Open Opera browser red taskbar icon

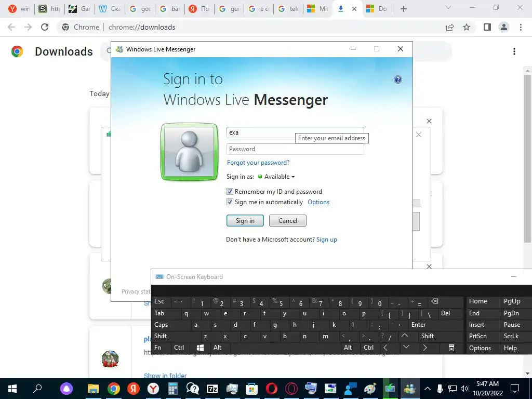271,389
